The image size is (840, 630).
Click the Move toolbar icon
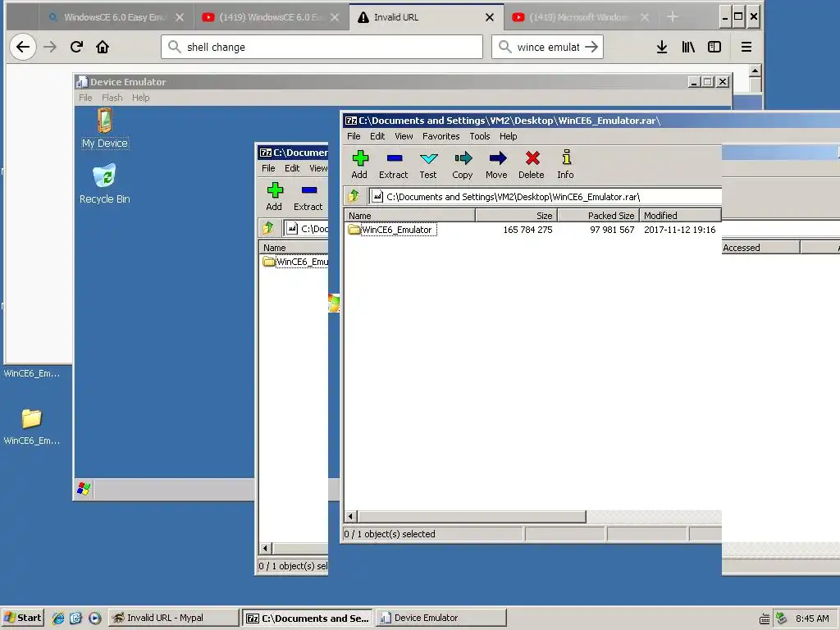(496, 164)
